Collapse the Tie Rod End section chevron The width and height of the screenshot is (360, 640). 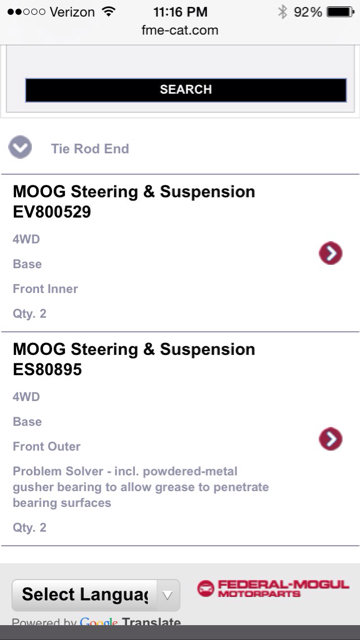(20, 147)
